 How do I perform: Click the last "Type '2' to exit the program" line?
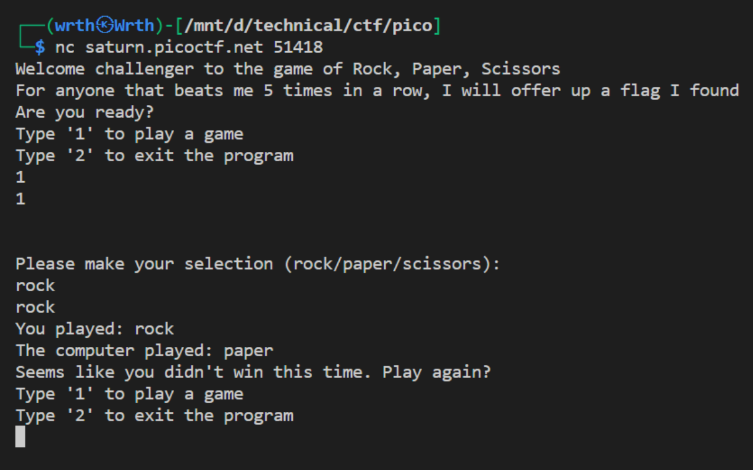[155, 415]
